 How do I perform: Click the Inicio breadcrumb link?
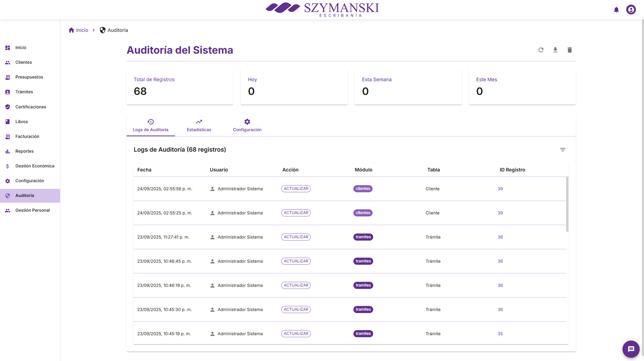tap(82, 30)
